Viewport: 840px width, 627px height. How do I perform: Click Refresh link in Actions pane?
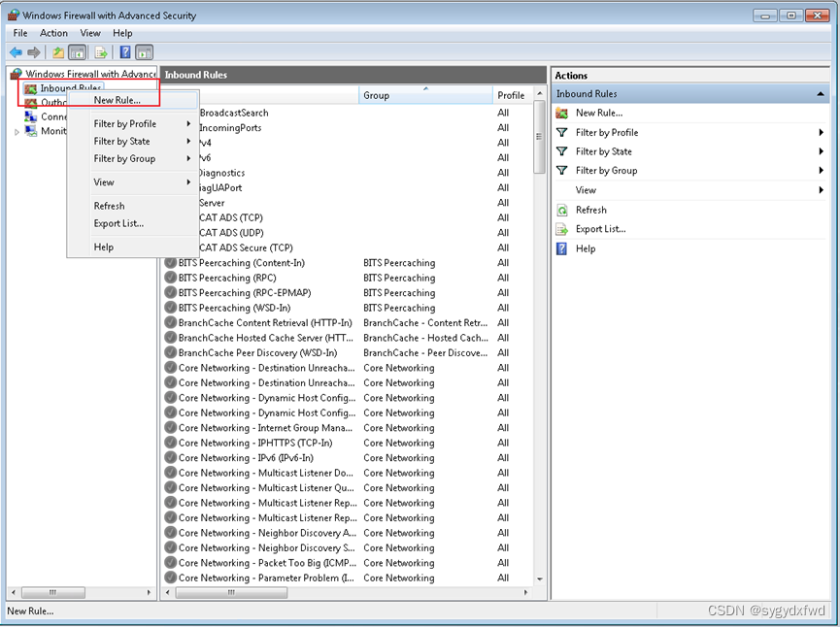pyautogui.click(x=590, y=210)
